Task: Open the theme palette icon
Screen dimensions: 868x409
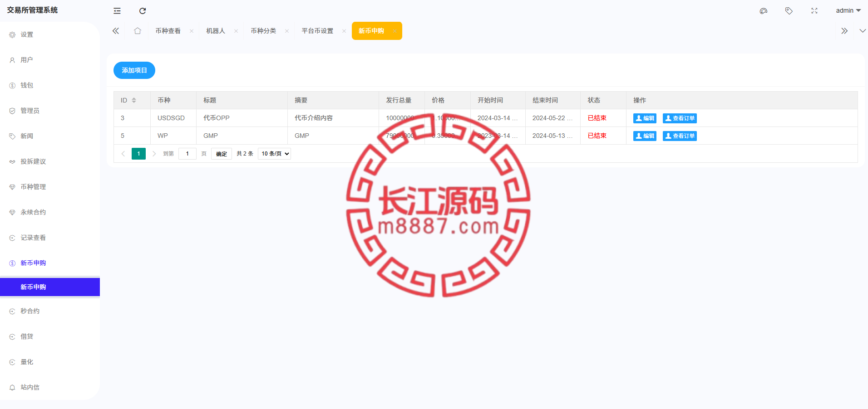Action: 764,11
